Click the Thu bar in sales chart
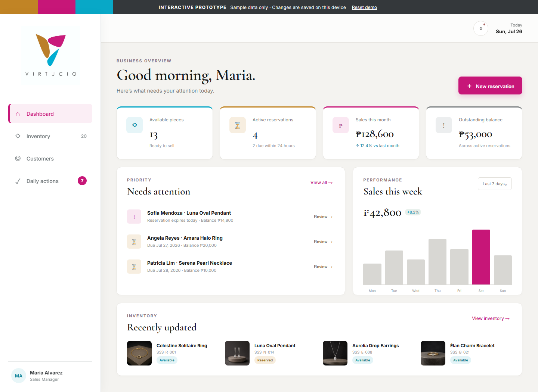The height and width of the screenshot is (392, 538). [x=437, y=262]
